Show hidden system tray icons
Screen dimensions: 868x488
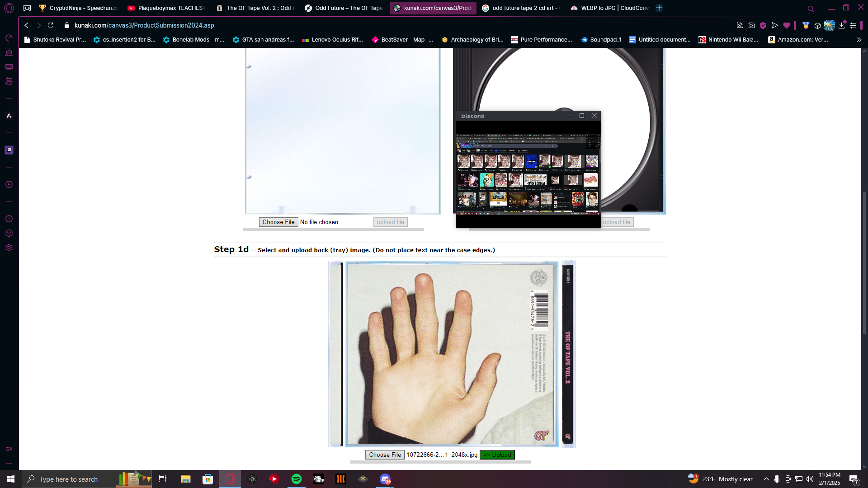pos(766,479)
